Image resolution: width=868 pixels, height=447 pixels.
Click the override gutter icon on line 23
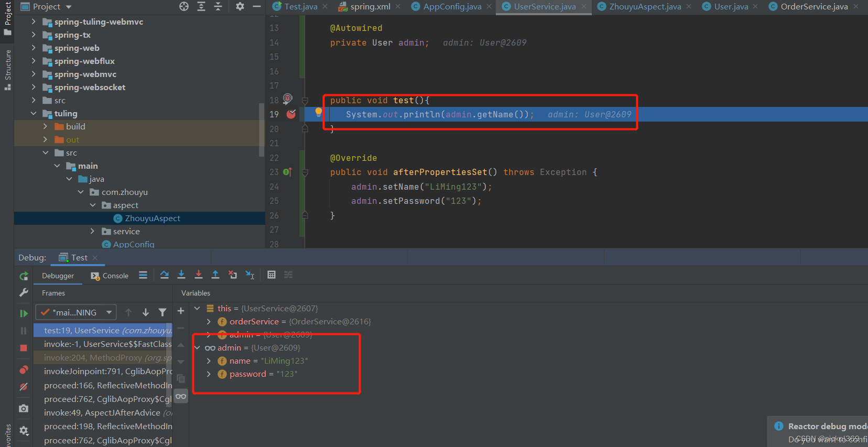click(x=287, y=171)
